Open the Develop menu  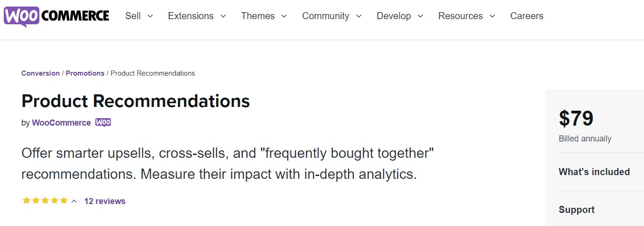400,16
